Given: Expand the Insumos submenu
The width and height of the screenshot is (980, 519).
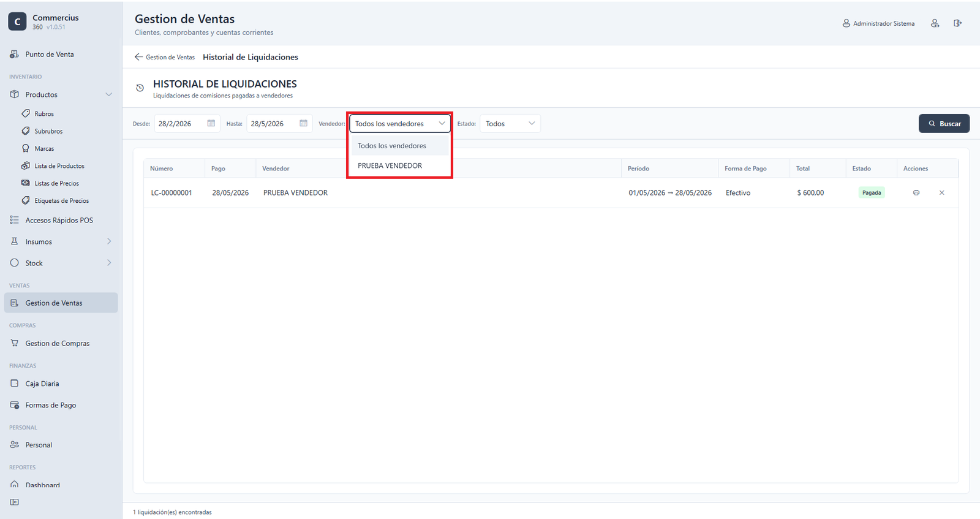Looking at the screenshot, I should point(109,241).
